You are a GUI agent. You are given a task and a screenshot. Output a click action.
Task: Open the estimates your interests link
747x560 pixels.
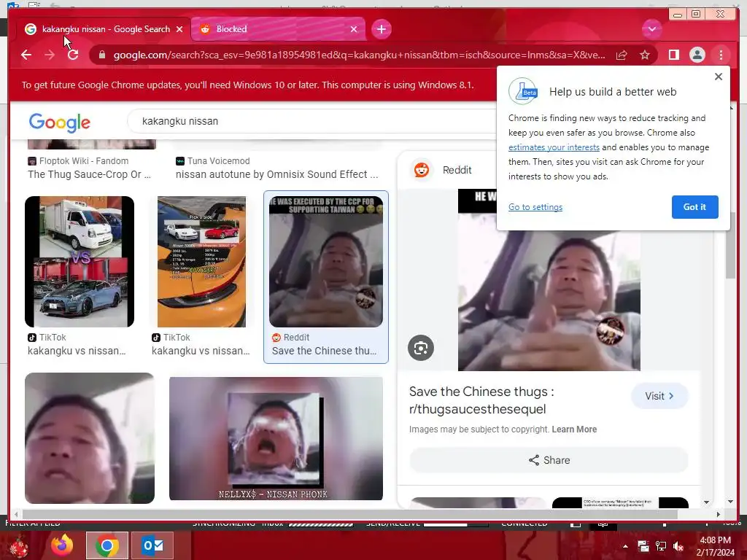click(x=554, y=147)
